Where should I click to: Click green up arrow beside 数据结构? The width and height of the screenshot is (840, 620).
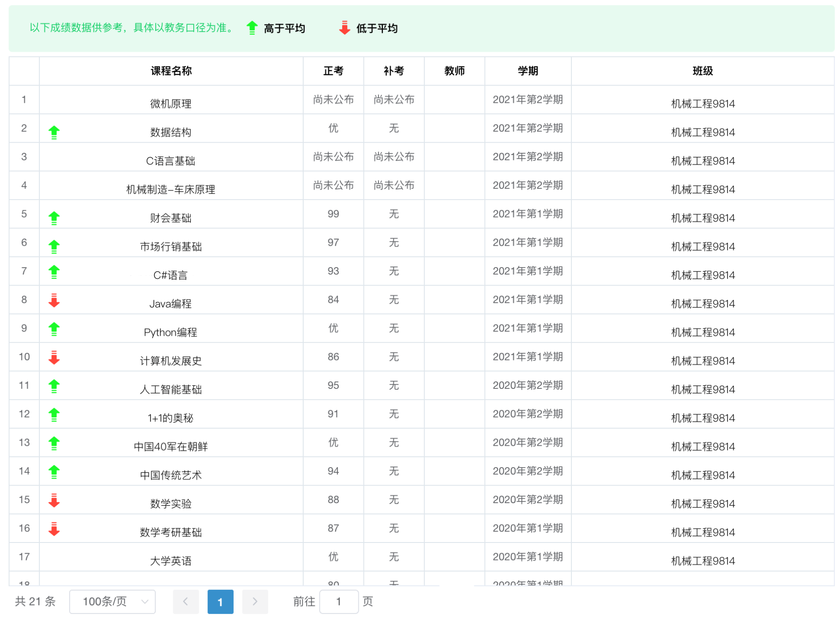click(x=54, y=132)
